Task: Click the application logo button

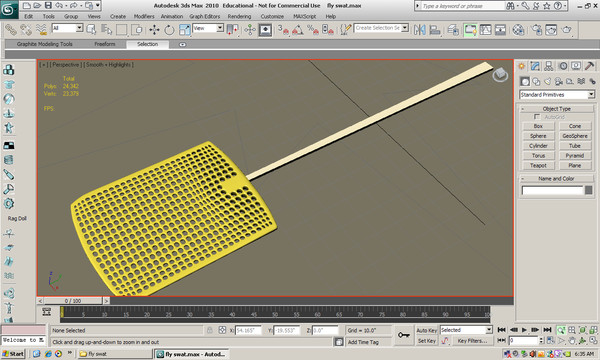Action: pos(8,9)
